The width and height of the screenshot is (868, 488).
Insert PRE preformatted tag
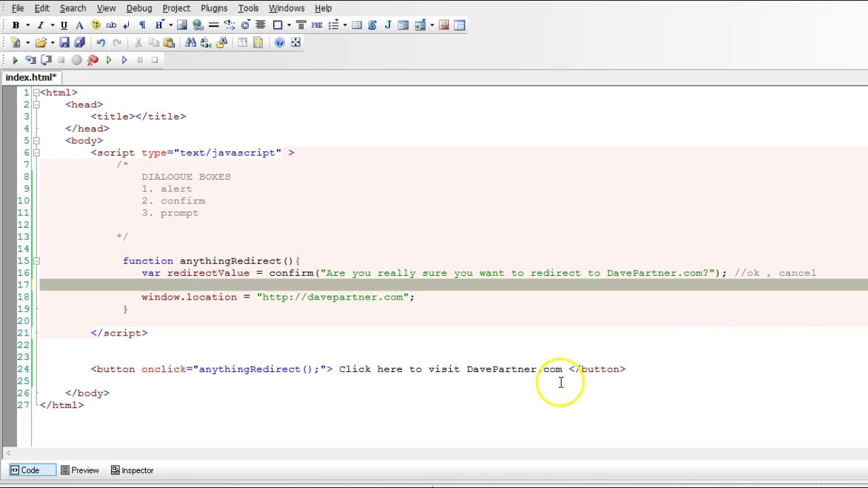click(x=317, y=25)
